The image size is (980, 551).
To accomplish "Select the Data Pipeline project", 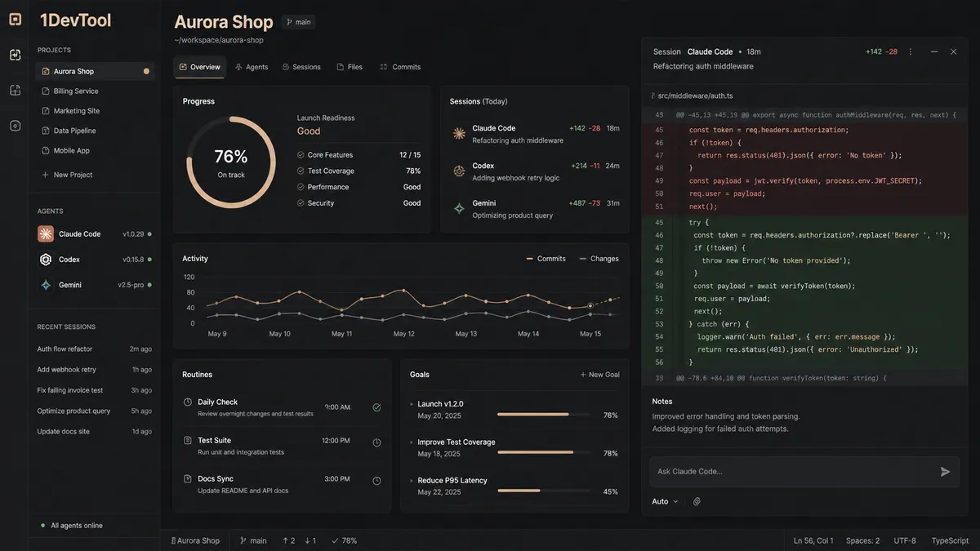I will 95,131.
